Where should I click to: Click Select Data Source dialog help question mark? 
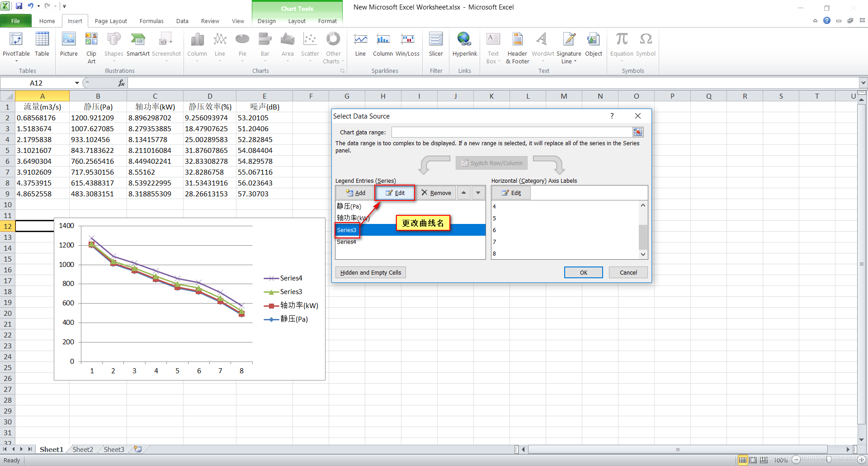point(612,116)
